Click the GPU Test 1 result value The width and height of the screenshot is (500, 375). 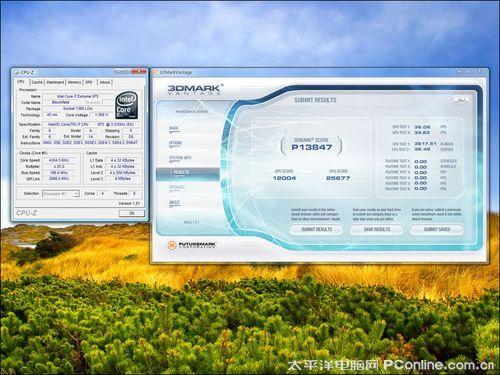coord(422,127)
